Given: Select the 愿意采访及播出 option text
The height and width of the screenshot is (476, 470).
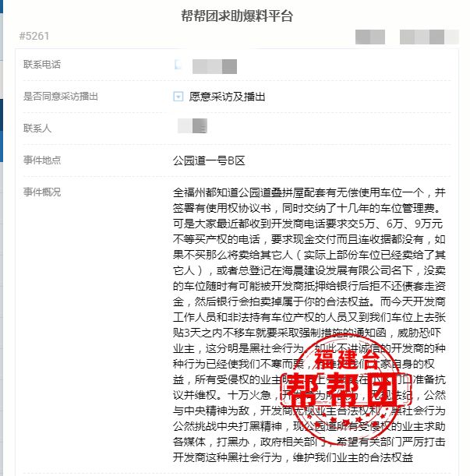Looking at the screenshot, I should point(227,97).
